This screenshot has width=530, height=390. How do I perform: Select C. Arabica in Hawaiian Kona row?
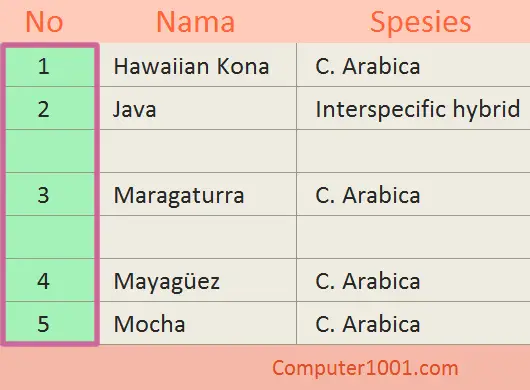coord(413,65)
